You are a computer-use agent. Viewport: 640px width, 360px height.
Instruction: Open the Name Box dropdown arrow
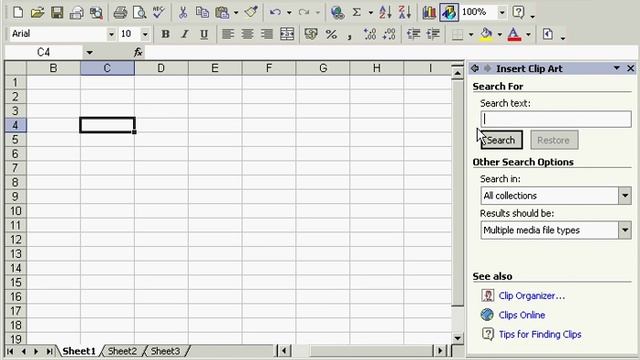tap(89, 52)
